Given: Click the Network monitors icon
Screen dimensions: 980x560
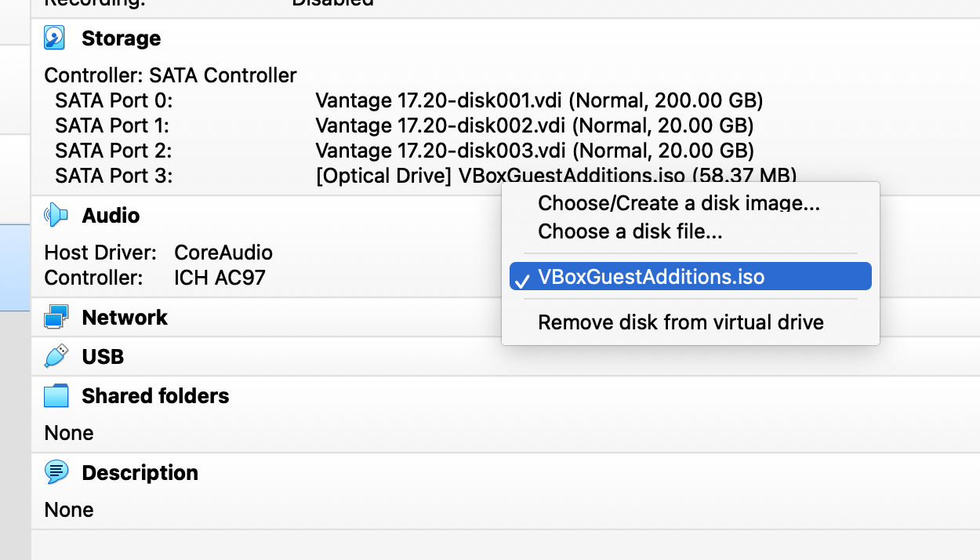Looking at the screenshot, I should click(56, 317).
